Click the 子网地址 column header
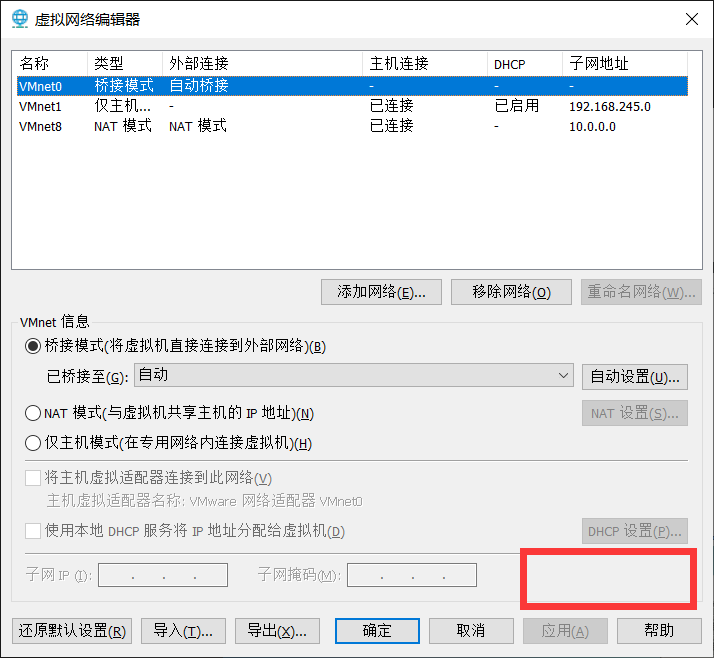The width and height of the screenshot is (714, 658). (625, 64)
